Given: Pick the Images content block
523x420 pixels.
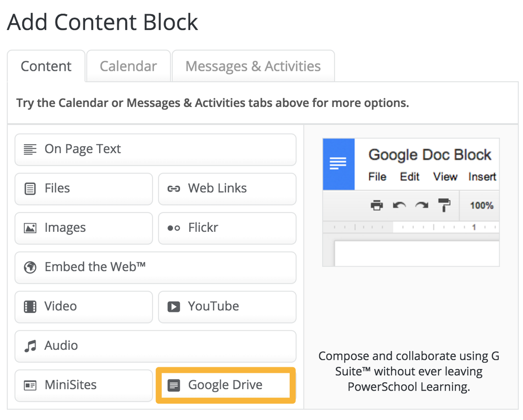Looking at the screenshot, I should coord(84,229).
